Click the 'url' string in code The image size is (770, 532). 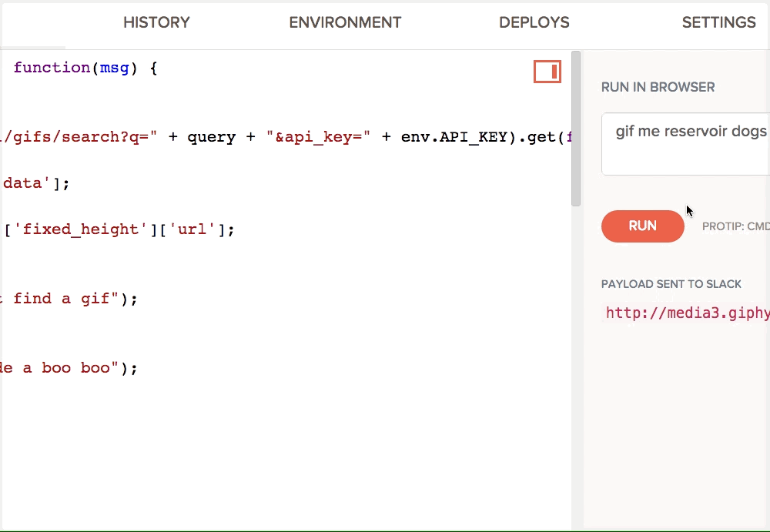point(192,229)
